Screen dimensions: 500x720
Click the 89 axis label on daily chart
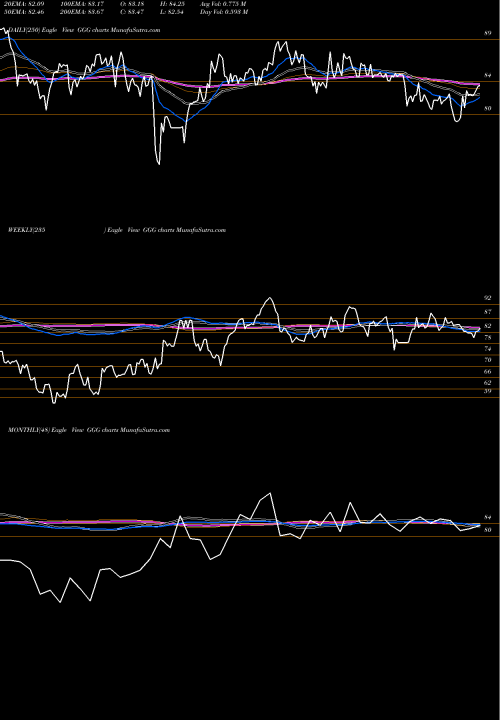pos(488,34)
